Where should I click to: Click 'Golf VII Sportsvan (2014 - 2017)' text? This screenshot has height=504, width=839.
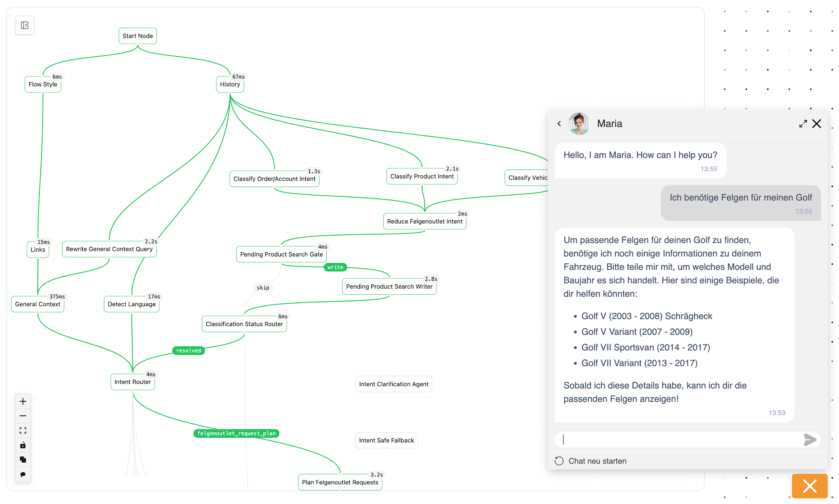point(646,347)
